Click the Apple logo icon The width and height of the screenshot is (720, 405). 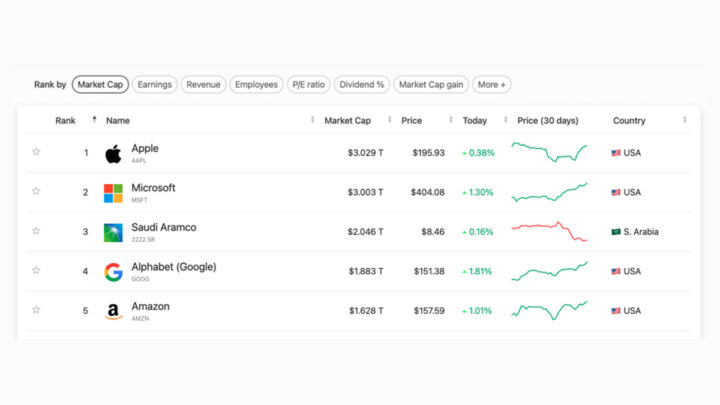pos(113,154)
